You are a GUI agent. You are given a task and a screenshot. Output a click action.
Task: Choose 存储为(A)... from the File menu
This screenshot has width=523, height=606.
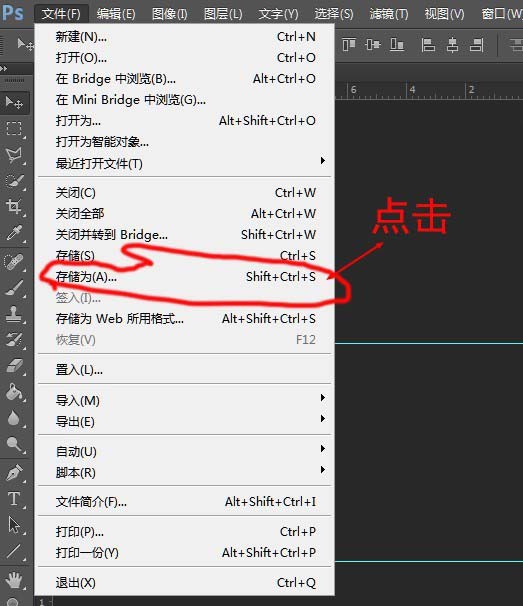pyautogui.click(x=185, y=277)
